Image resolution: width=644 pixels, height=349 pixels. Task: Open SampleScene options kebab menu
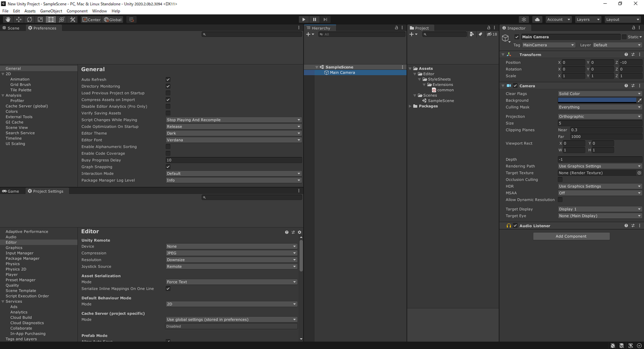402,67
